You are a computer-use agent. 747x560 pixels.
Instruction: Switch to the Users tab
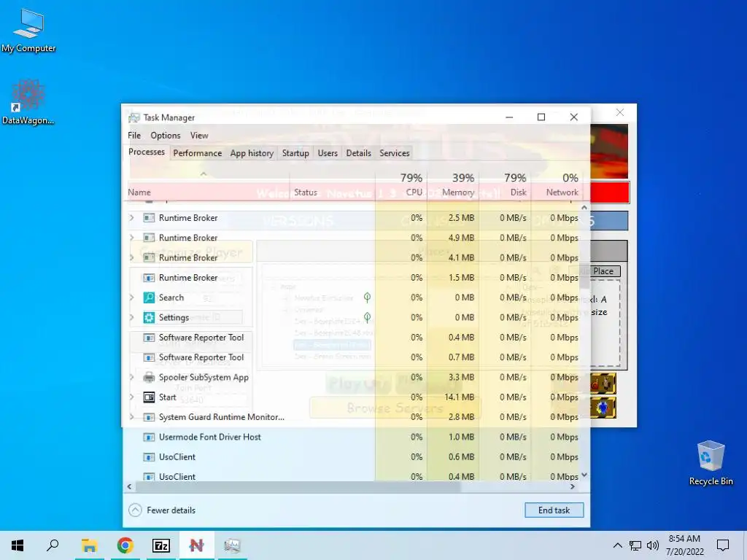[328, 153]
